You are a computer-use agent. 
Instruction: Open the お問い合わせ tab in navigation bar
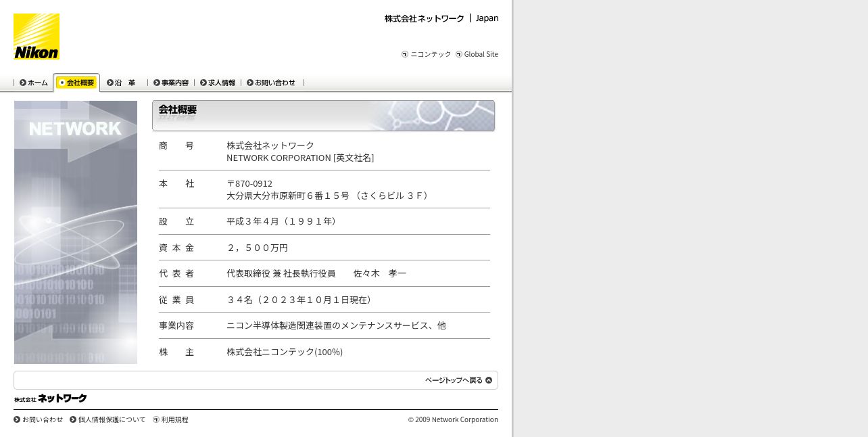[271, 83]
